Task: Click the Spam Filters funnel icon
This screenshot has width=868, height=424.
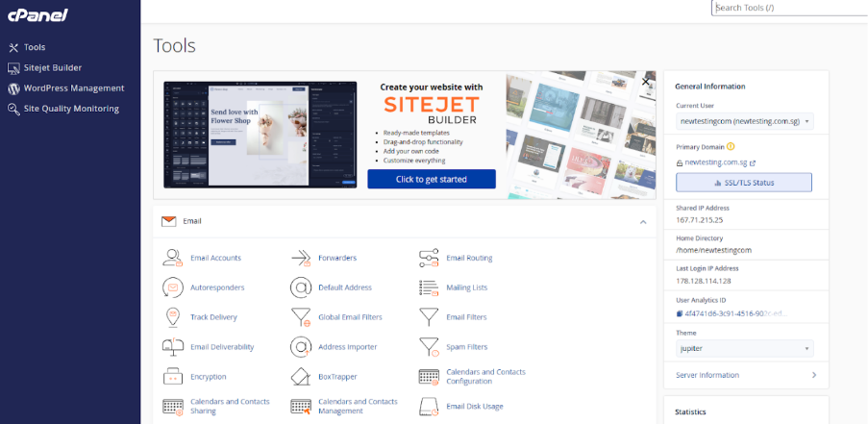Action: pos(429,346)
